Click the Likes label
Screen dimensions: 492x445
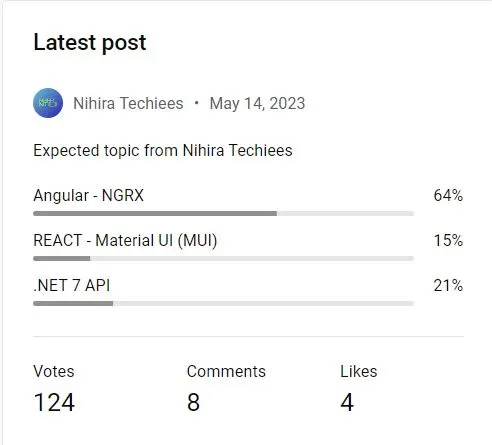[359, 371]
